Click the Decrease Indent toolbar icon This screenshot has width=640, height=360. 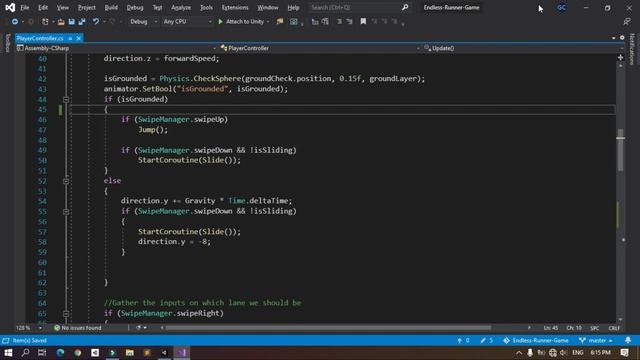[339, 22]
